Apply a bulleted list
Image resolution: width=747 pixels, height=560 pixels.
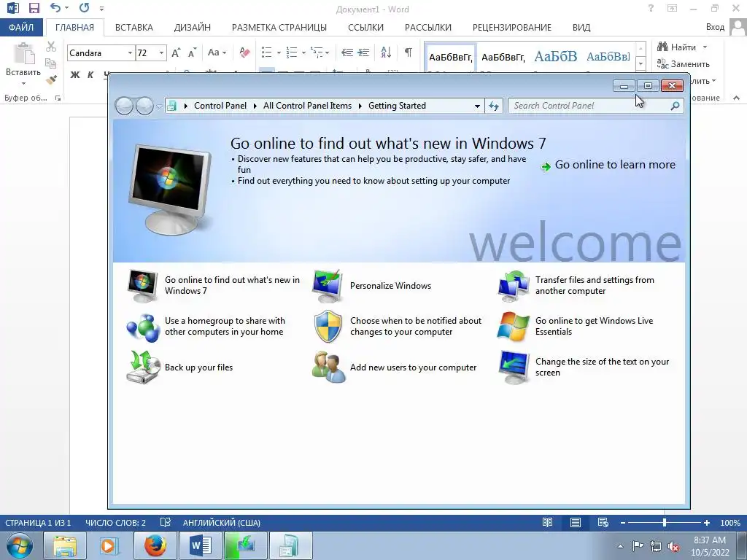tap(267, 52)
